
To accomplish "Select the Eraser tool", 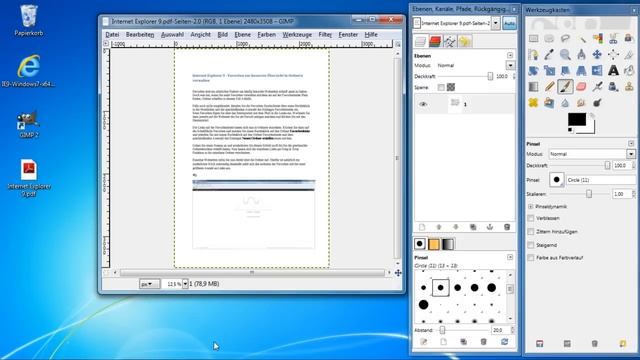I will coord(581,87).
